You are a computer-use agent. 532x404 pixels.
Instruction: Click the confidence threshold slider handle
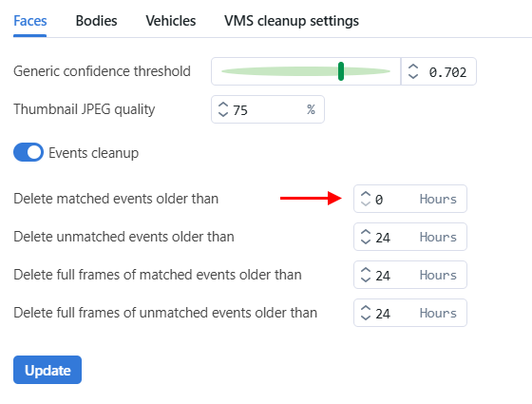point(341,71)
